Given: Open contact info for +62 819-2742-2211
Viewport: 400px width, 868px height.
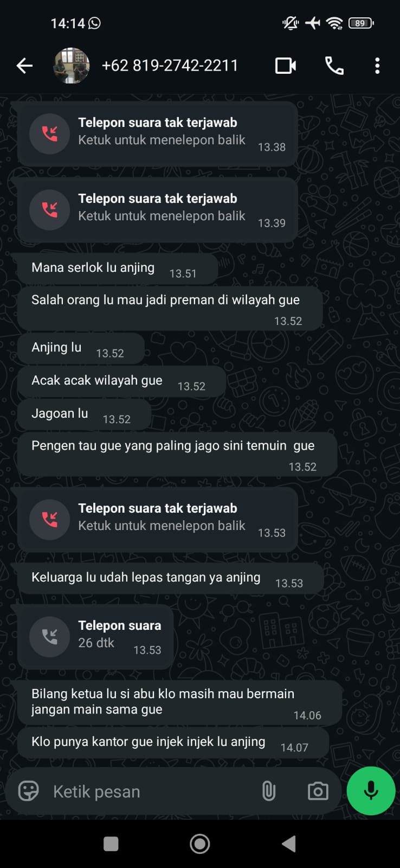Looking at the screenshot, I should point(170,66).
